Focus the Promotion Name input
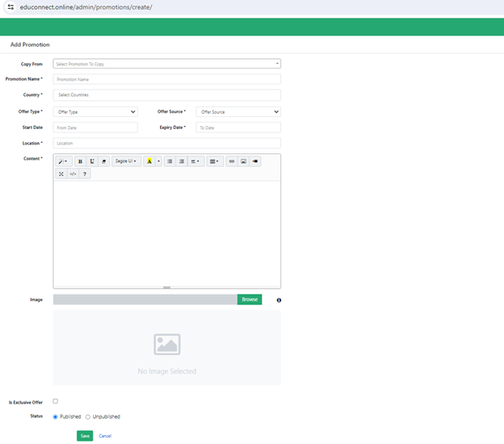This screenshot has height=444, width=504. [167, 79]
